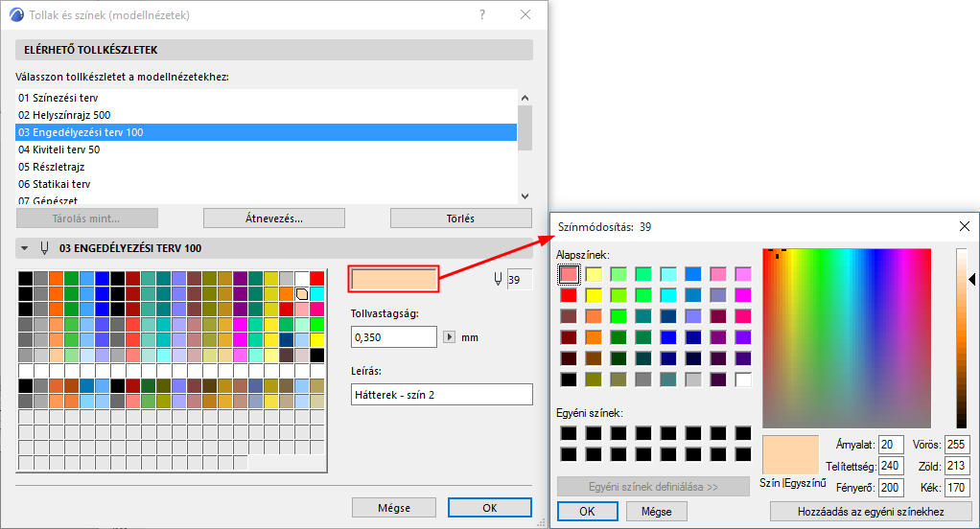
Task: Collapse the 03 ENGEDÉLYEZÉSI TERV 100 section
Action: click(24, 248)
